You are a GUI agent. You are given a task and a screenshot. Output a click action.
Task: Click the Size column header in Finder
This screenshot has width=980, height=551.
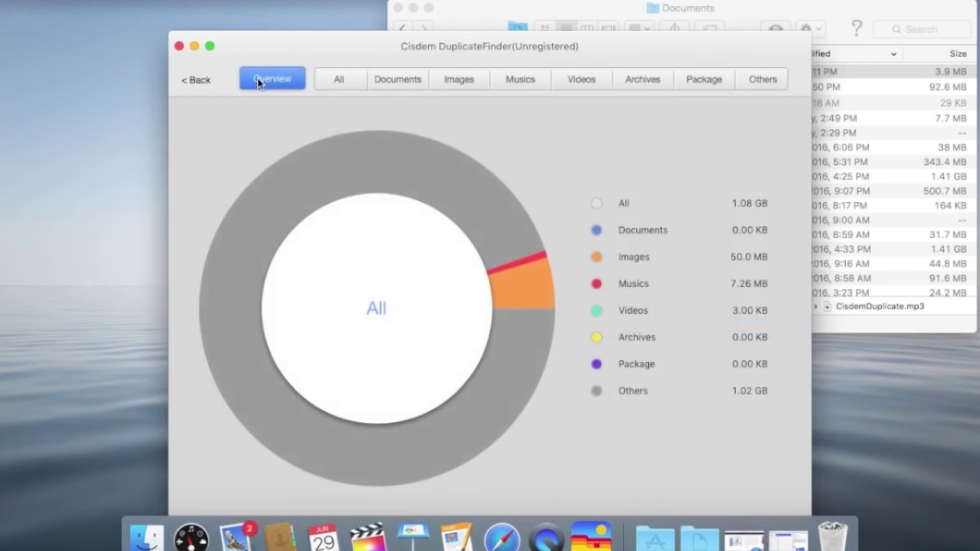[x=958, y=54]
